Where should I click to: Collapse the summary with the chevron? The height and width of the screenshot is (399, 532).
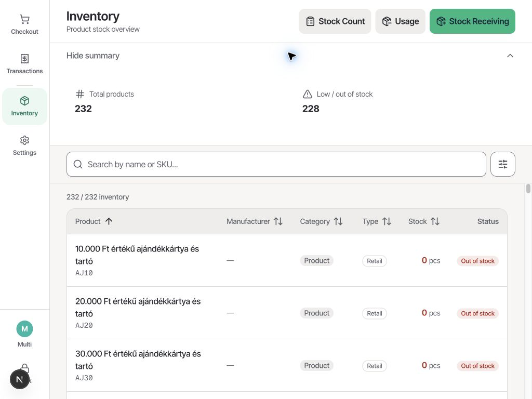click(x=510, y=56)
